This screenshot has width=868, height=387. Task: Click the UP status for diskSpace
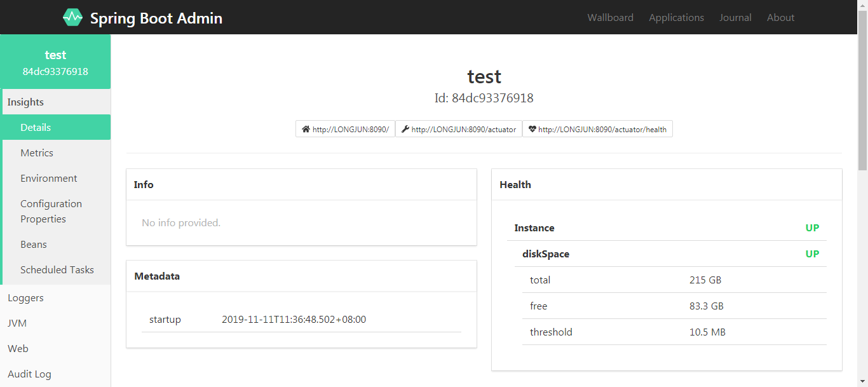coord(812,254)
